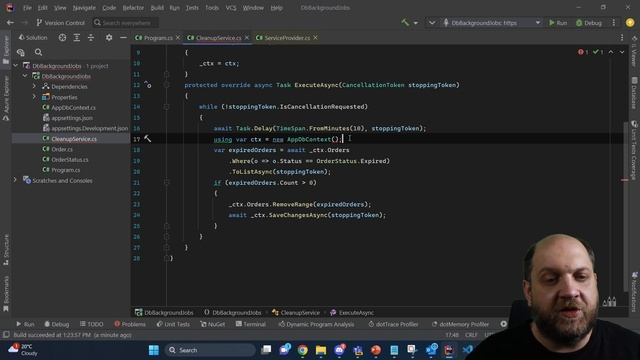Screen dimensions: 640x360
Task: Close the CleanupService.cs tab
Action: coord(247,38)
